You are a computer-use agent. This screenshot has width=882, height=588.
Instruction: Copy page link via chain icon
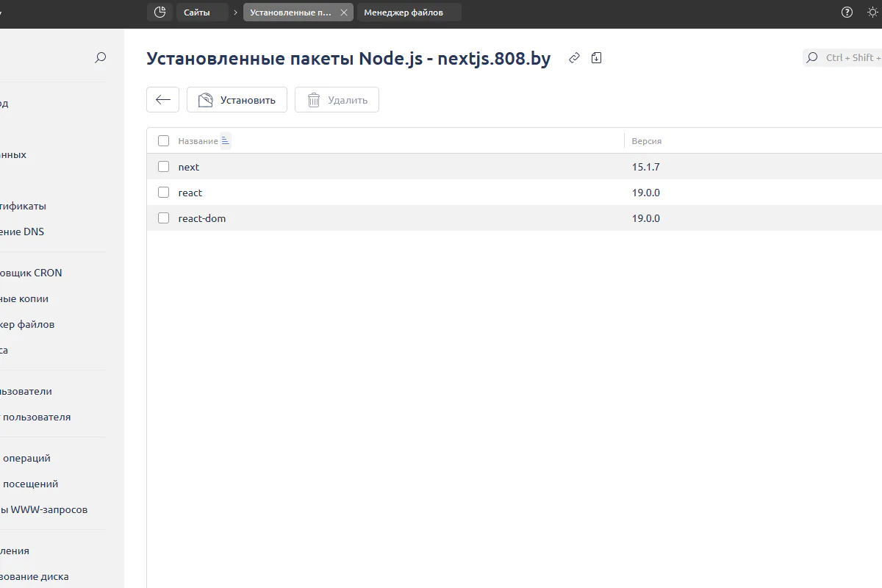pos(575,58)
